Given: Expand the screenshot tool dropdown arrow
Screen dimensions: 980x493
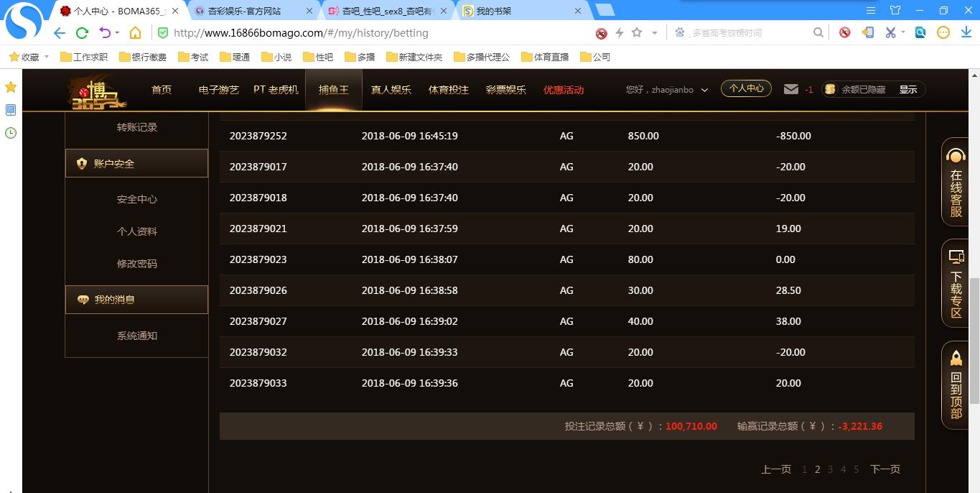Looking at the screenshot, I should 903,32.
